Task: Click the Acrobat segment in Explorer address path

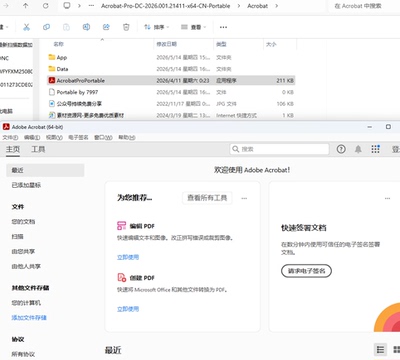Action: click(x=257, y=6)
